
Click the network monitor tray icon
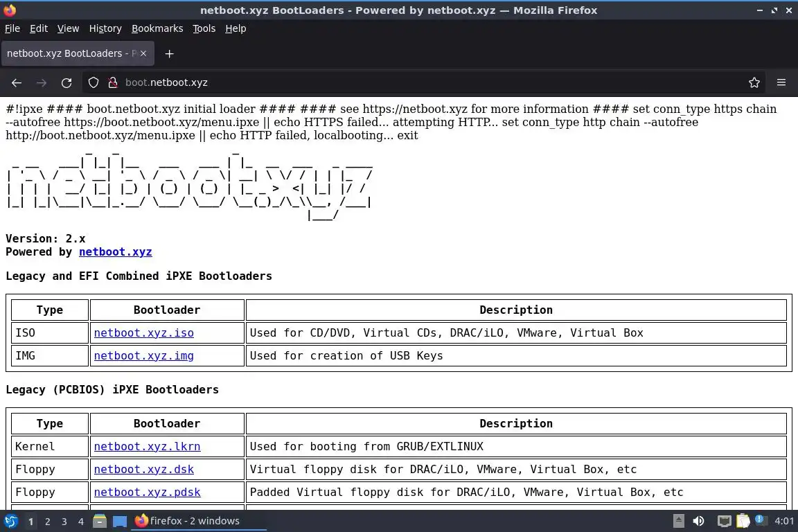(724, 521)
